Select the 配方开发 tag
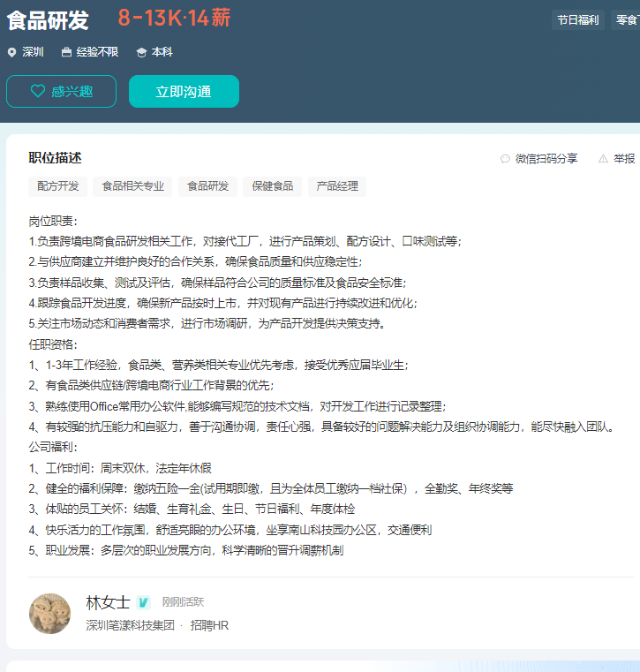Viewport: 640px width, 672px height. (58, 186)
